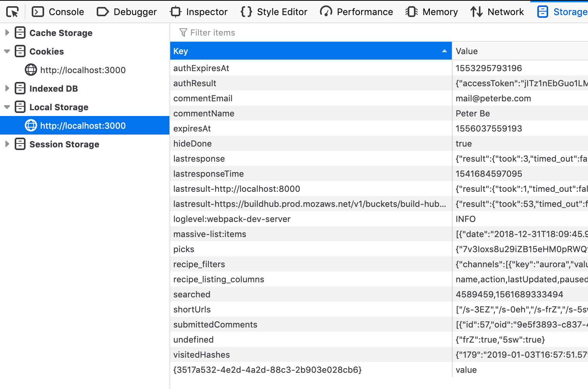Collapse the Local Storage section
This screenshot has width=588, height=389.
[x=7, y=107]
